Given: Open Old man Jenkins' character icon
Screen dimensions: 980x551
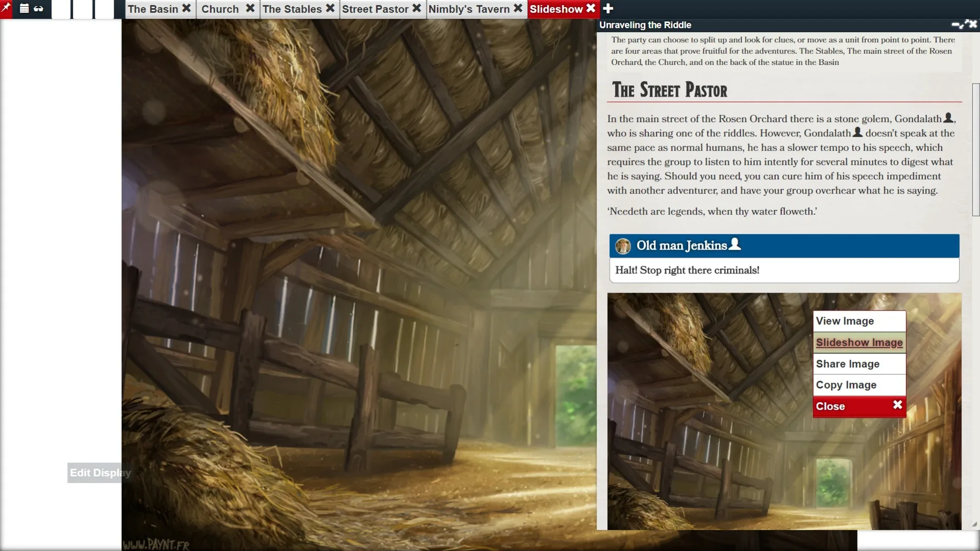Looking at the screenshot, I should pos(734,244).
